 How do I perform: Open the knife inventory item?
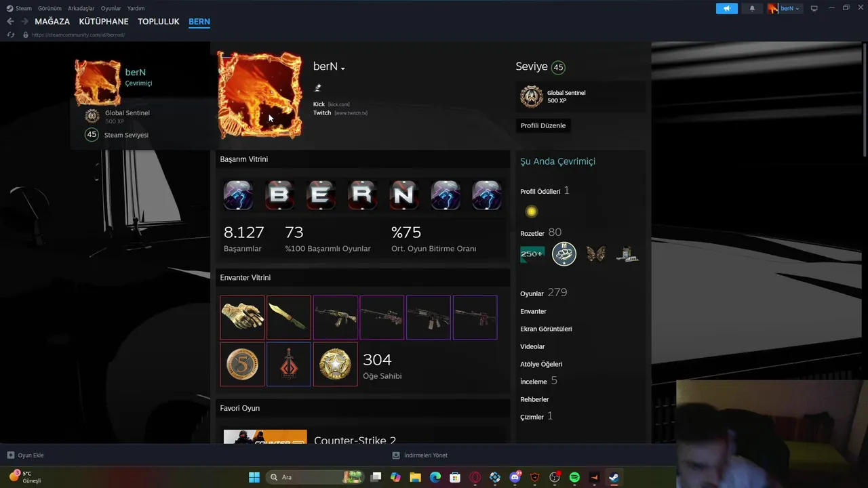tap(289, 317)
